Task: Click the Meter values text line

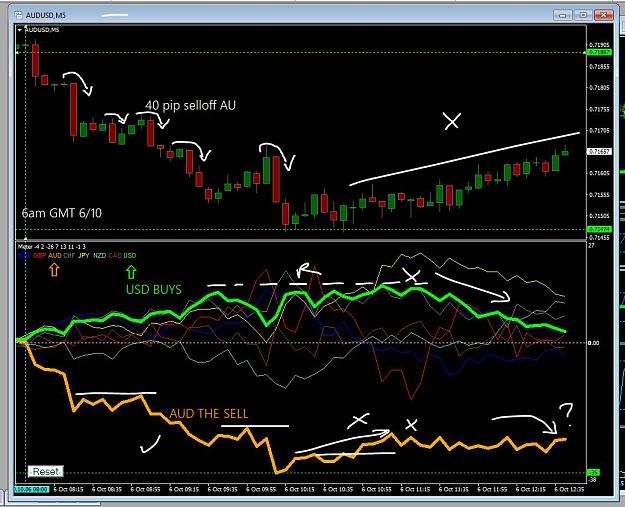Action: tap(52, 247)
